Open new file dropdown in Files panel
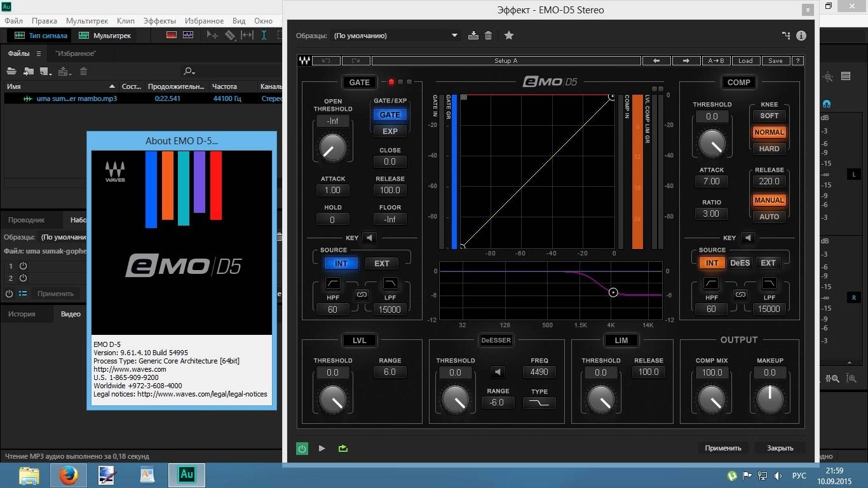This screenshot has width=868, height=488. [46, 71]
